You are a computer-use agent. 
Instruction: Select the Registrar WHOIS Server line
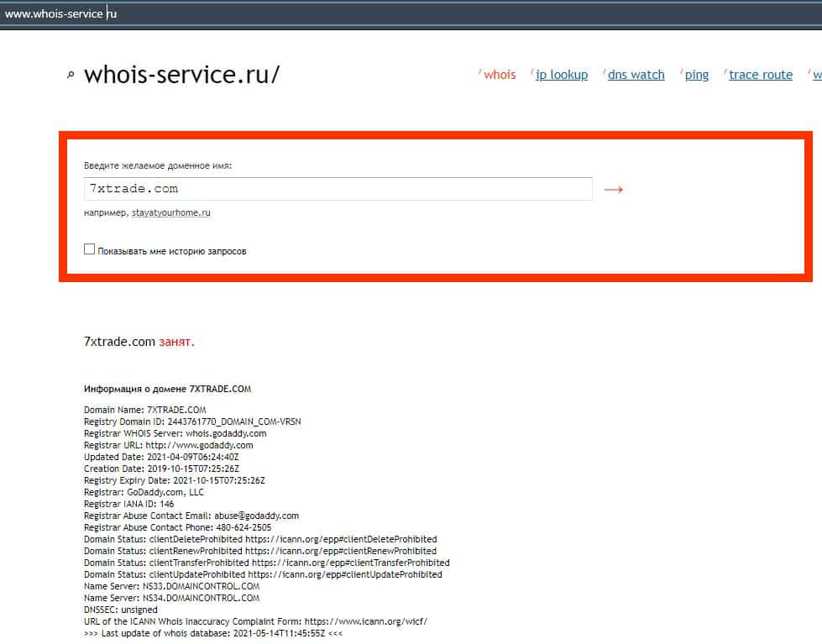(175, 433)
